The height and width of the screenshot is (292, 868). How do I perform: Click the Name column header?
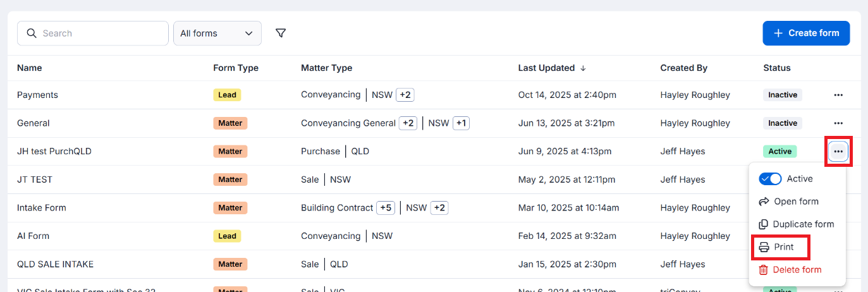tap(30, 68)
